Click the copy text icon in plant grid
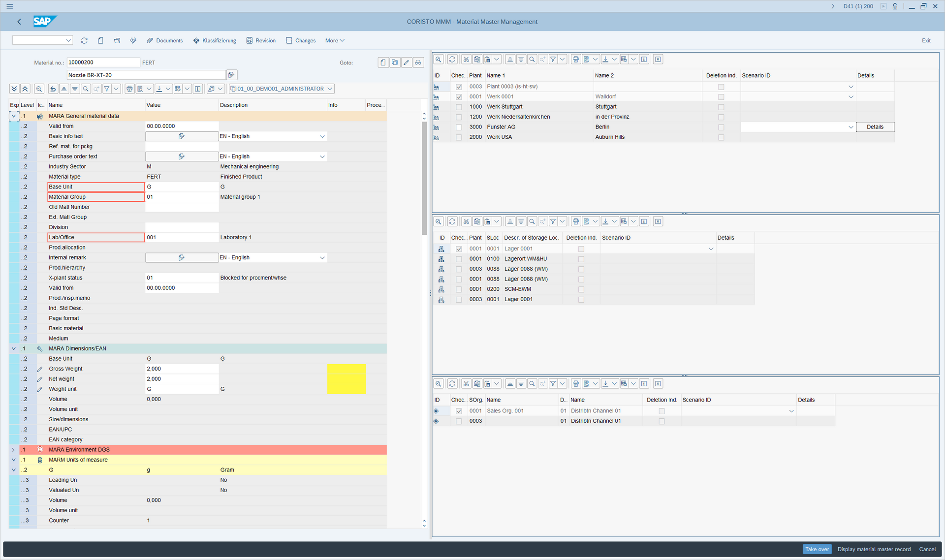This screenshot has height=560, width=945. click(477, 59)
